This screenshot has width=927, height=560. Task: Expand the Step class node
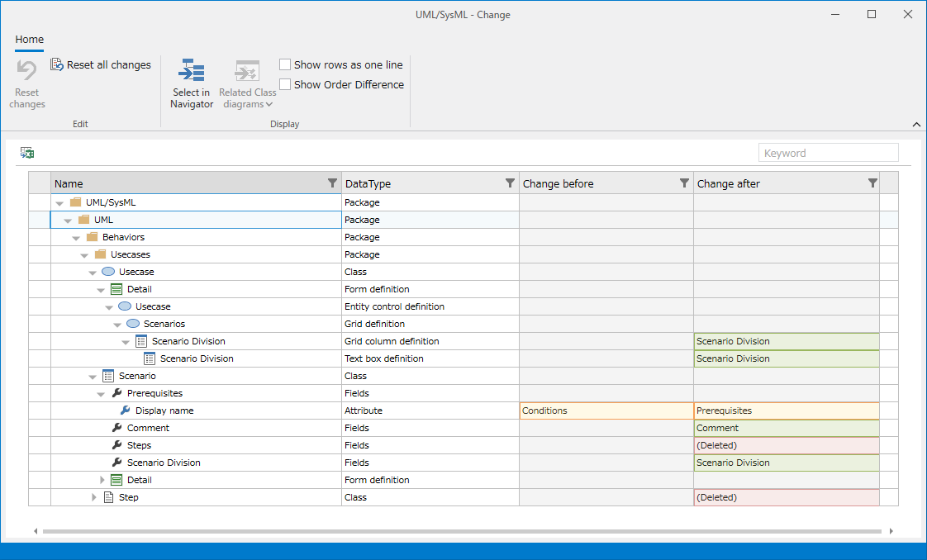tap(94, 497)
